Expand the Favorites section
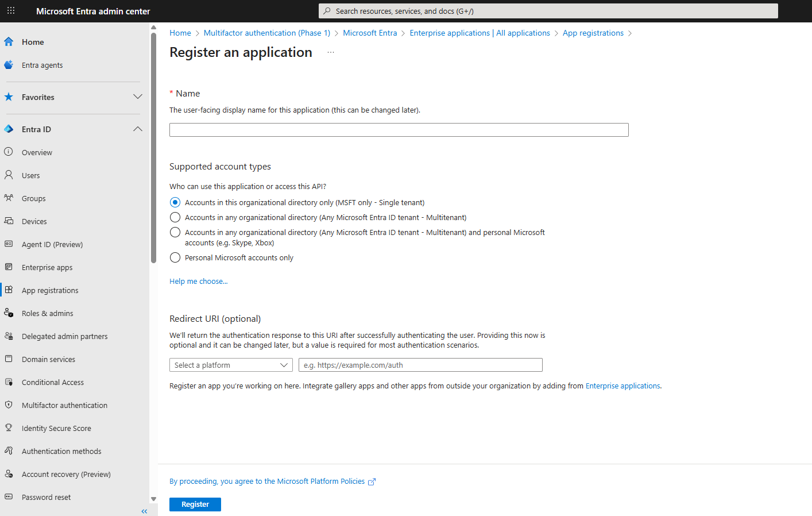Screen dimensions: 812x516 click(x=137, y=97)
